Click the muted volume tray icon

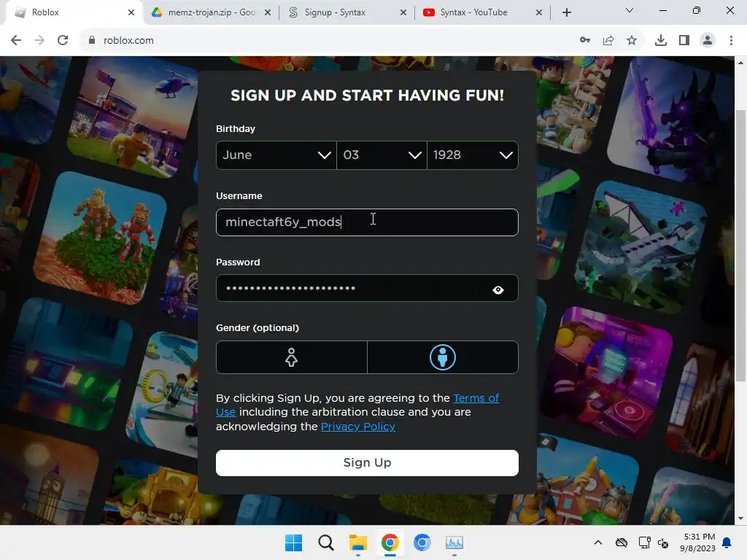[662, 542]
